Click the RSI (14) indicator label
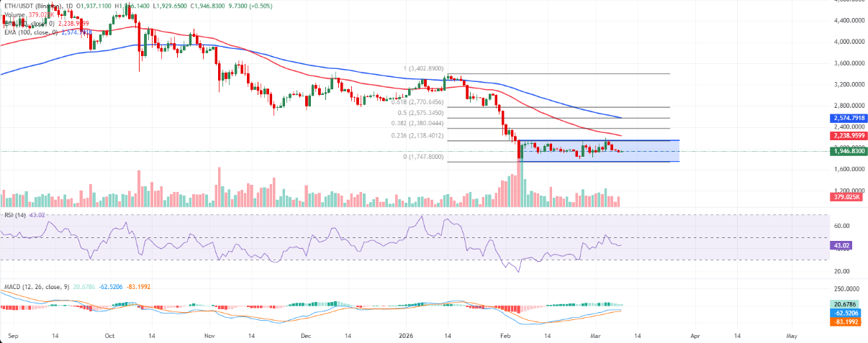Viewport: 868px width, 343px height. coord(14,214)
